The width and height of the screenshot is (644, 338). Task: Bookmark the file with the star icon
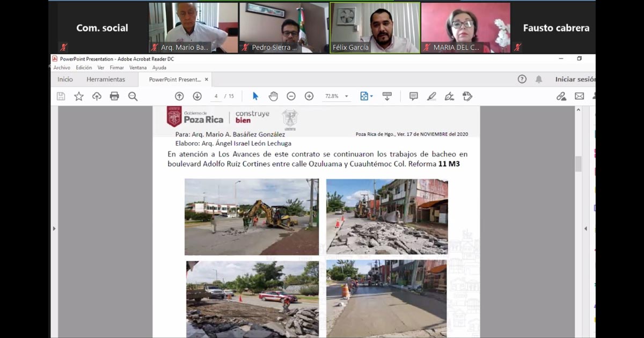pos(79,96)
